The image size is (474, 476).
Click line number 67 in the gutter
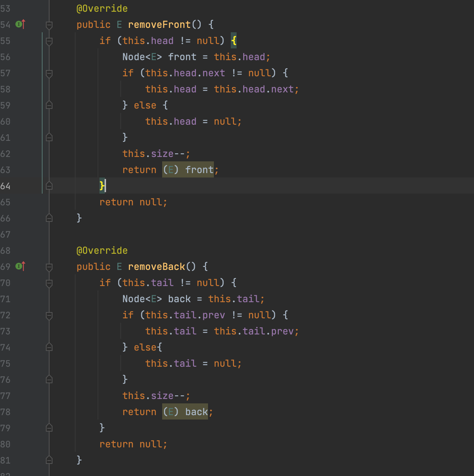point(6,235)
